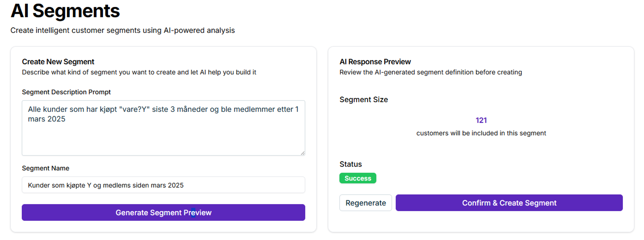Click the Status heading
The height and width of the screenshot is (240, 644).
point(351,164)
